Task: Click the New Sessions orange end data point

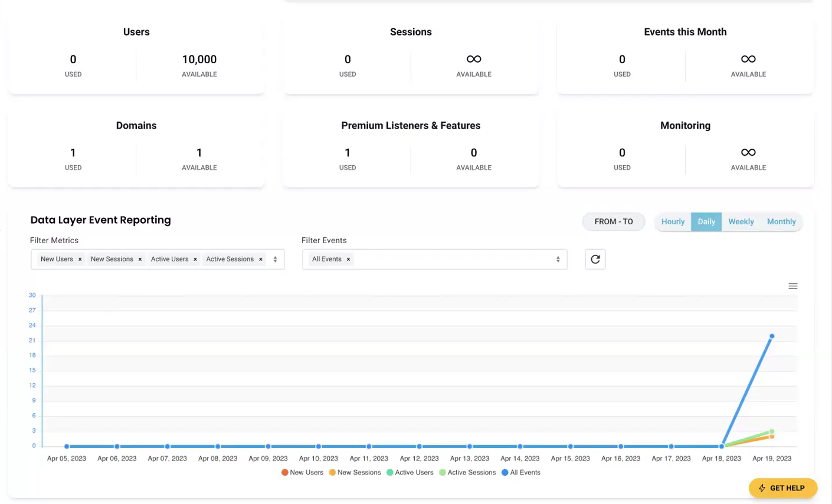Action: click(772, 437)
